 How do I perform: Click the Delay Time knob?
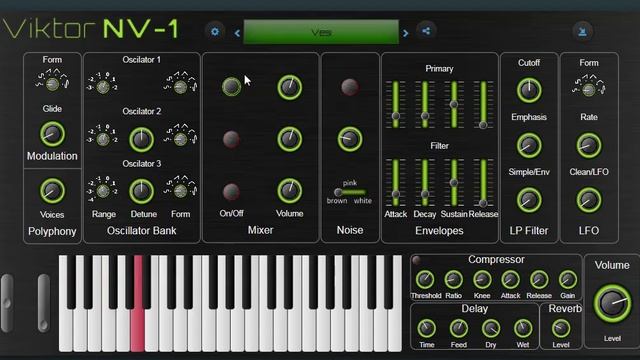click(427, 328)
